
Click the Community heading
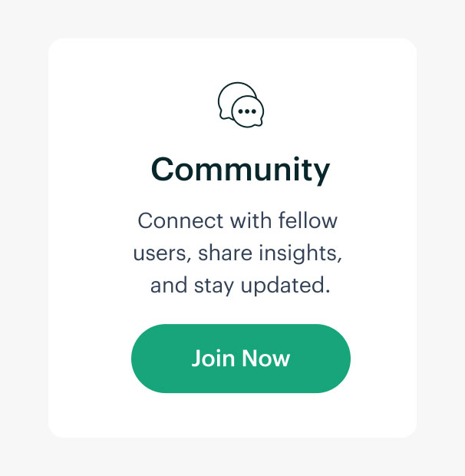coord(240,169)
